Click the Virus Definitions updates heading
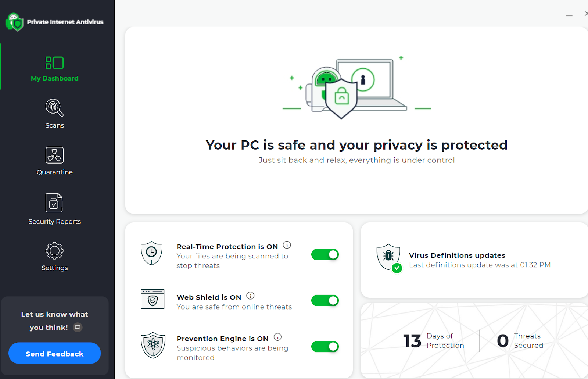Screen dimensions: 588x379 pyautogui.click(x=457, y=255)
